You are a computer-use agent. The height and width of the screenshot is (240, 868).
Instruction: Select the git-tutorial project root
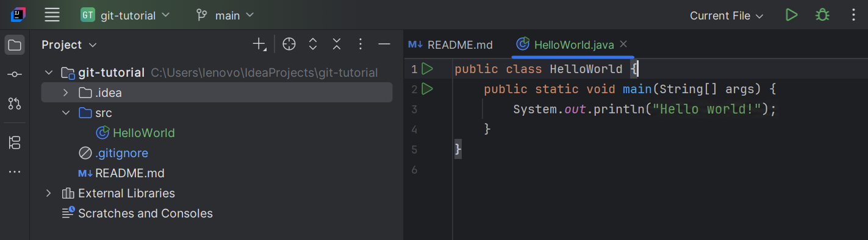[x=112, y=72]
